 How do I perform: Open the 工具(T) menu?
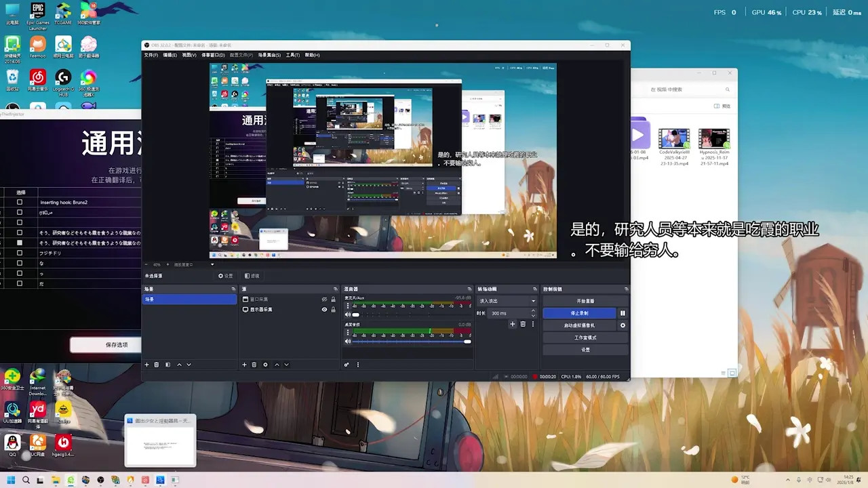(293, 55)
